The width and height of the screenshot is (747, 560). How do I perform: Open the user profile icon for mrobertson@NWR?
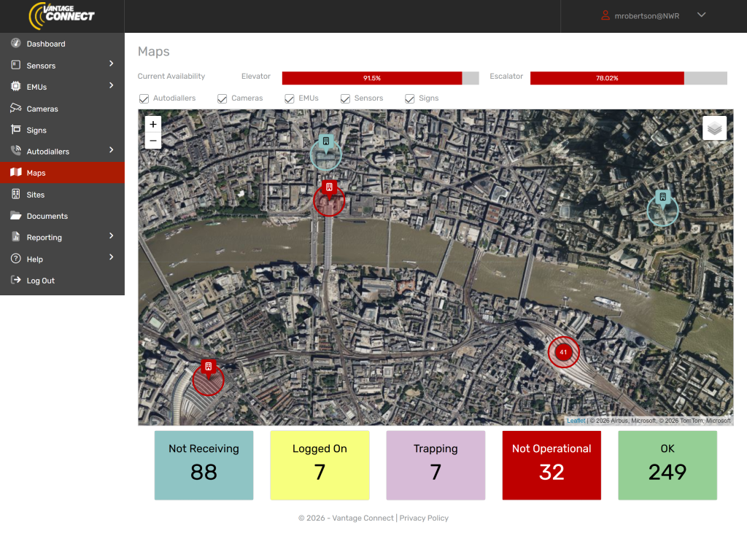tap(605, 15)
